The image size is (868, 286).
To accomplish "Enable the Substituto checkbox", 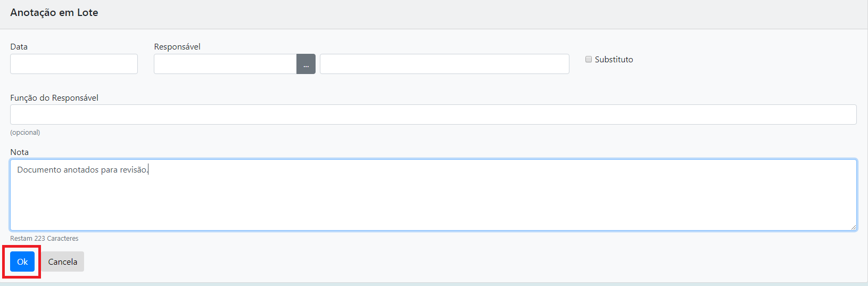I will click(589, 59).
